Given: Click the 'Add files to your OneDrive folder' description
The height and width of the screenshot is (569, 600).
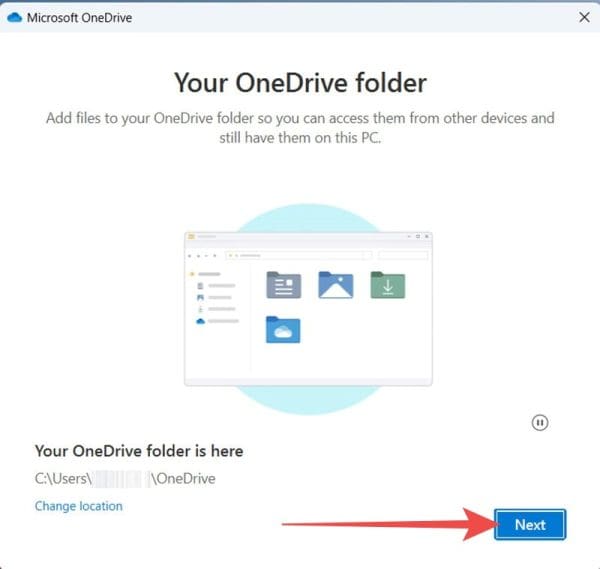Looking at the screenshot, I should [300, 128].
